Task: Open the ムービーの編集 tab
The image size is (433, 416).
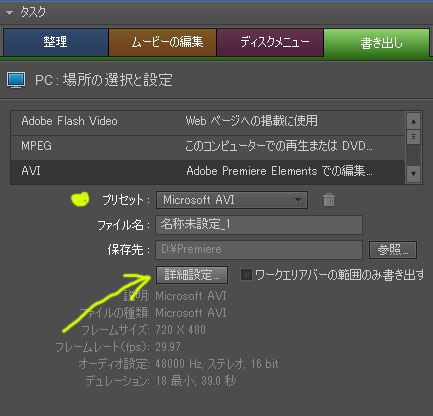Action: coord(163,42)
